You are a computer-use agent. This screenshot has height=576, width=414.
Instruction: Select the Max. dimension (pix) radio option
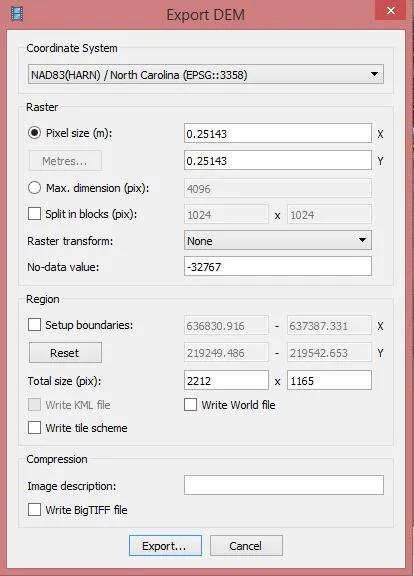click(34, 188)
